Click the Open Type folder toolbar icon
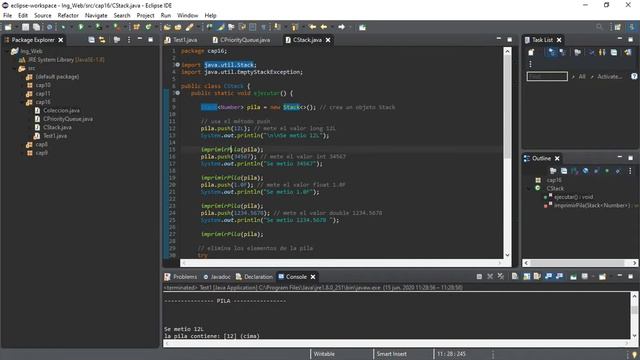Viewport: 640px width, 360px height. click(x=167, y=27)
